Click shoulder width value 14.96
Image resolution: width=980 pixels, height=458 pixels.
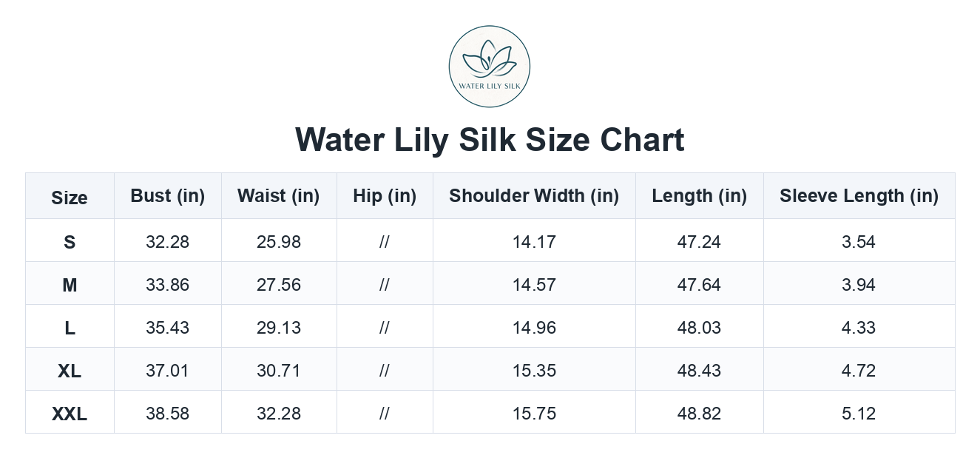point(534,328)
